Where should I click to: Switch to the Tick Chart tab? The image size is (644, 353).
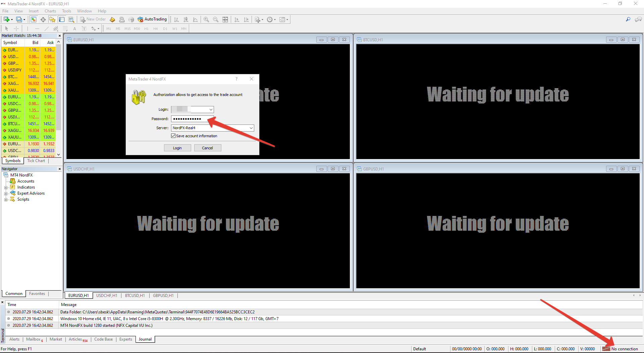36,161
